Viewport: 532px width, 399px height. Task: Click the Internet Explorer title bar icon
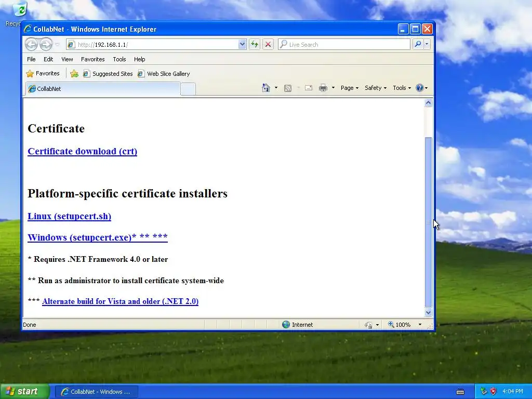(28, 29)
